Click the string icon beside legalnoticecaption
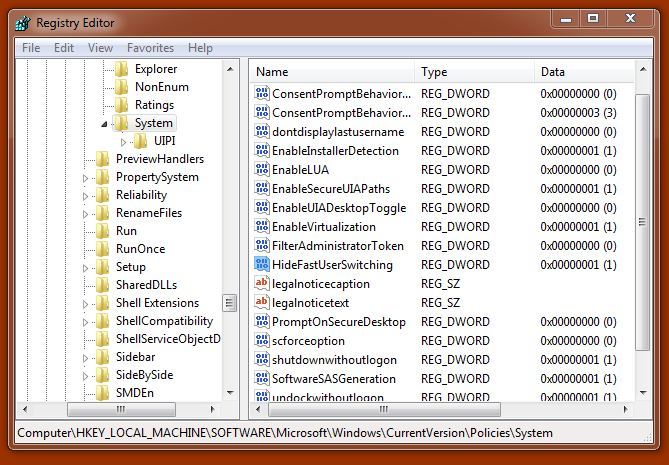Image resolution: width=669 pixels, height=465 pixels. pyautogui.click(x=262, y=283)
